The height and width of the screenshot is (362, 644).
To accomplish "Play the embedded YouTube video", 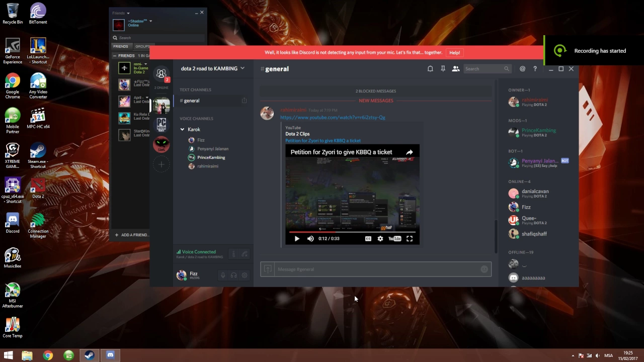I will tap(296, 239).
